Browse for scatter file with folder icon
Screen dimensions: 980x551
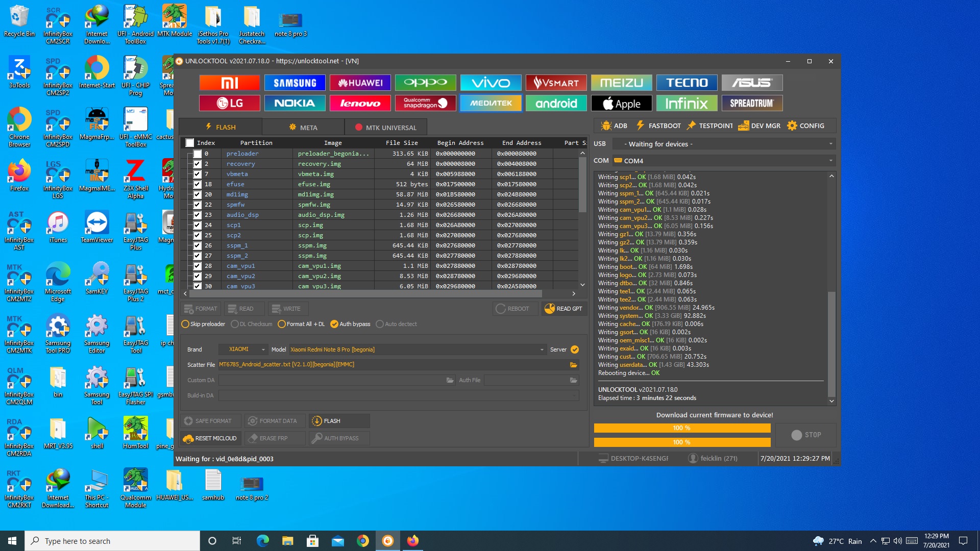click(x=573, y=365)
